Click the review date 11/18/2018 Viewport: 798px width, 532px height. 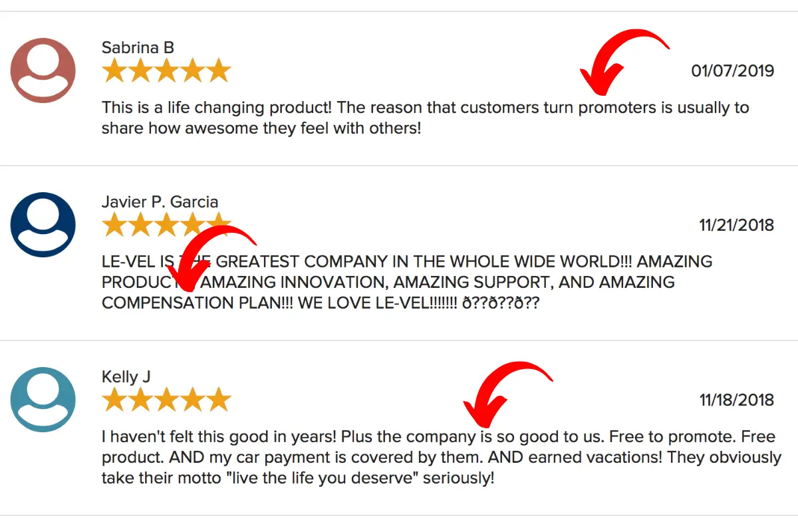click(737, 400)
